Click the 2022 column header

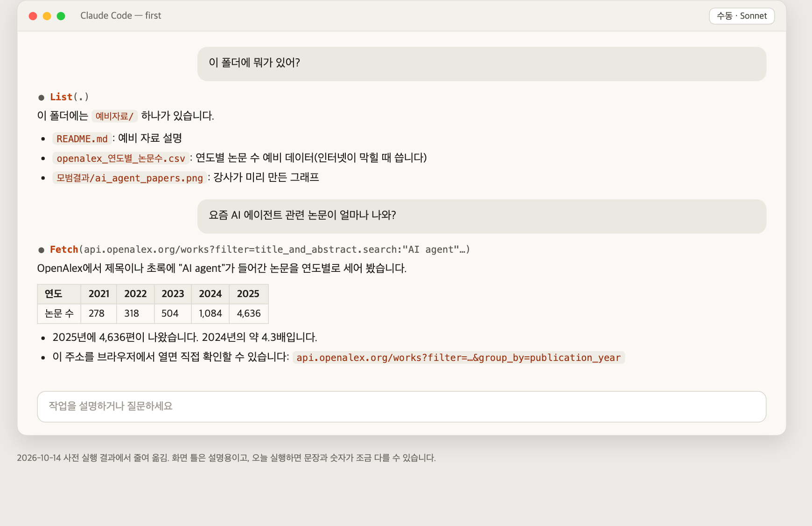135,294
